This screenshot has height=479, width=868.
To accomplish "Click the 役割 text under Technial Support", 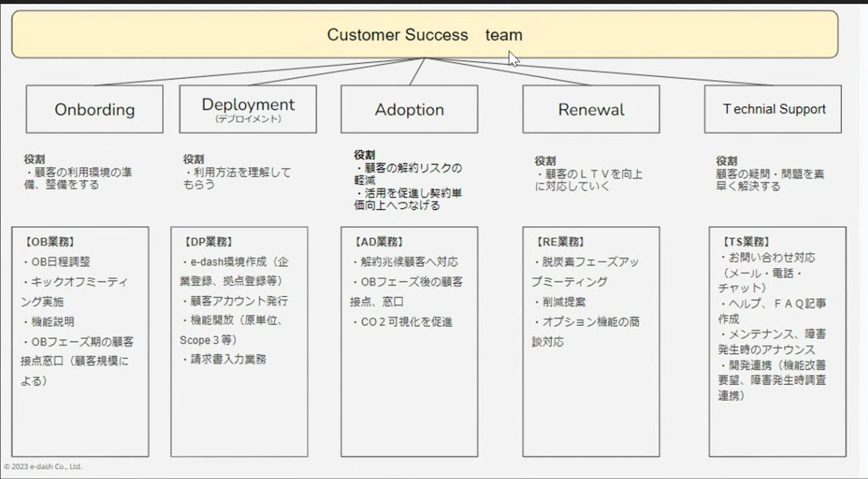I will point(726,161).
